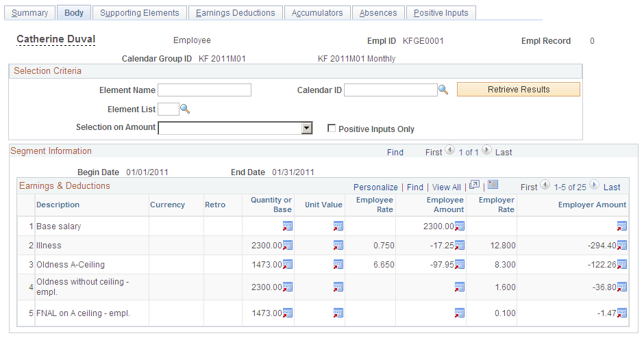Click the Retrieve Results button
The height and width of the screenshot is (338, 644).
pyautogui.click(x=519, y=90)
